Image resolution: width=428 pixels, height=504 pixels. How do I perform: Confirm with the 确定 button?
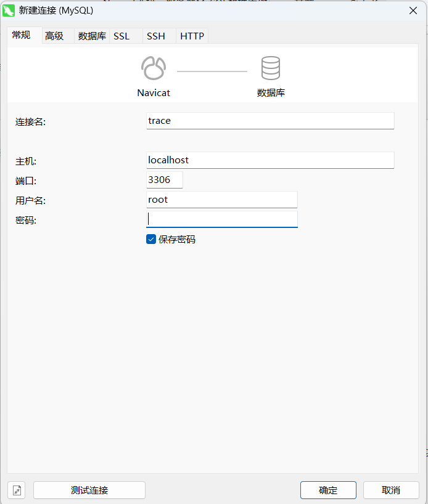[x=328, y=490]
